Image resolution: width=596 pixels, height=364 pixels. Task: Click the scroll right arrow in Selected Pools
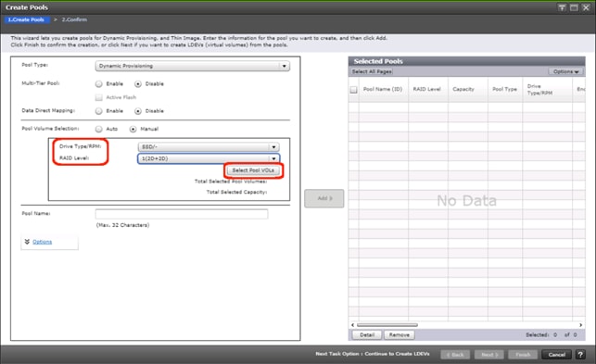tap(580, 325)
